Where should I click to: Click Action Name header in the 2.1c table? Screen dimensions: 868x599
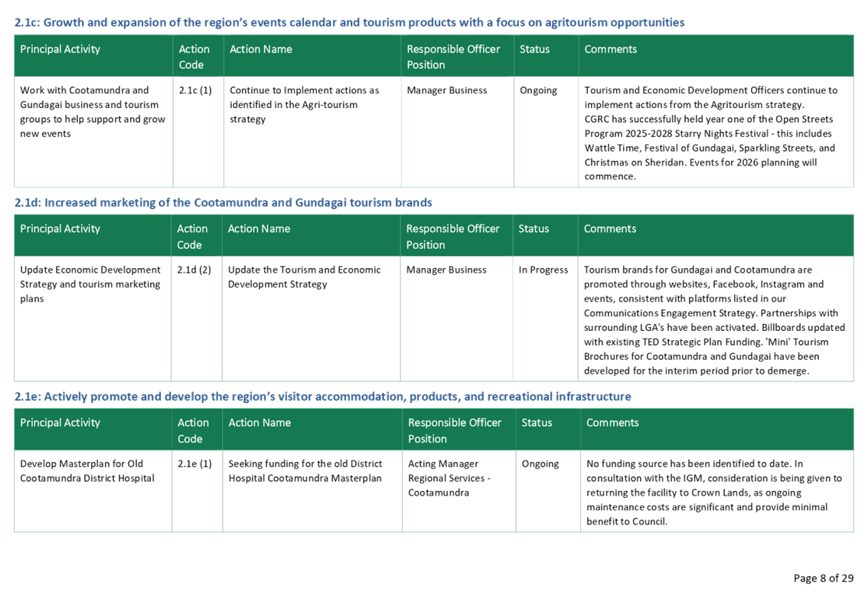point(261,49)
